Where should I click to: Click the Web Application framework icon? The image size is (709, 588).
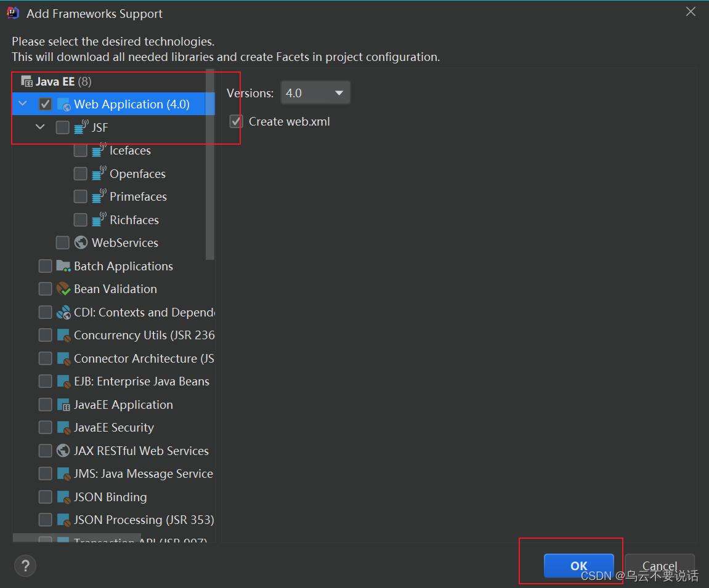point(64,105)
